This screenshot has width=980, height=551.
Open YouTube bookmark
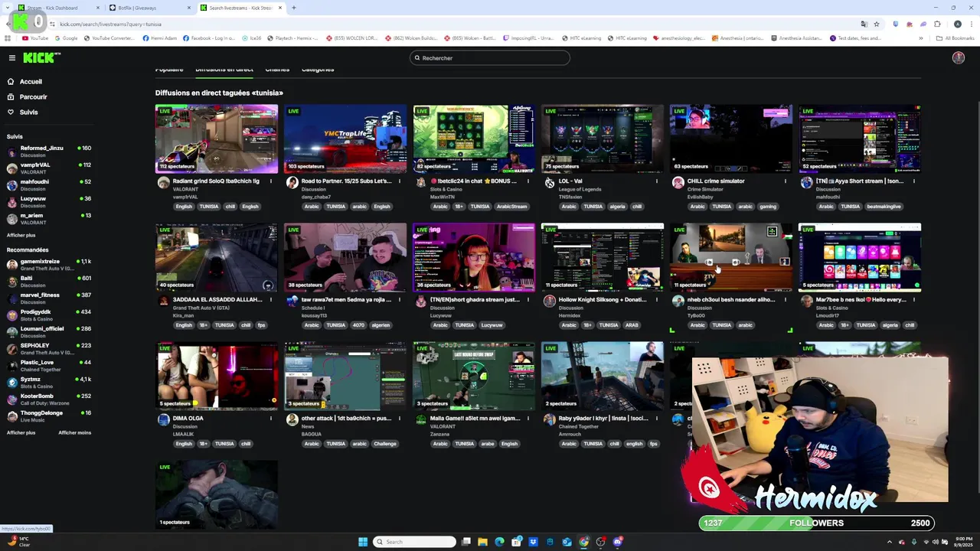click(x=35, y=38)
